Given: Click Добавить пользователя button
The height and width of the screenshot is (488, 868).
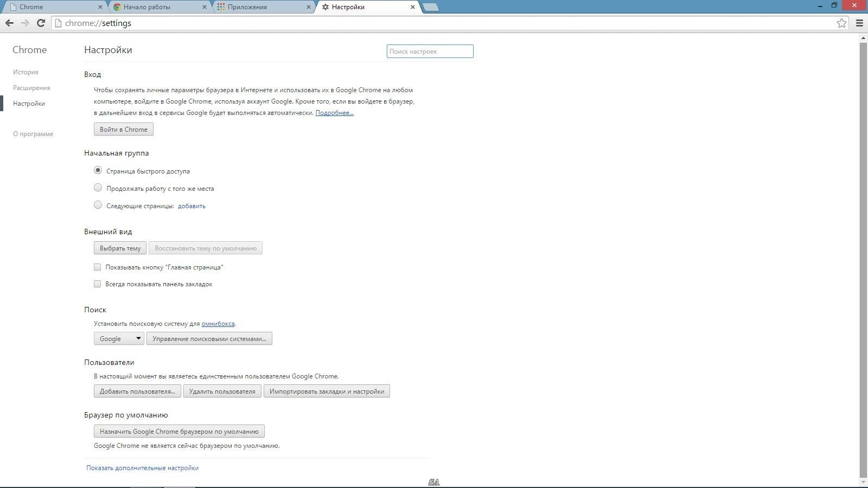Looking at the screenshot, I should (137, 391).
